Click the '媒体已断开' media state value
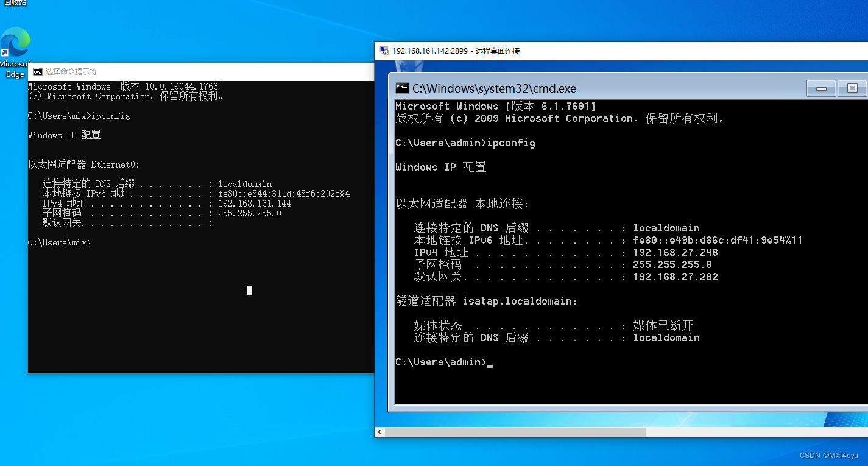This screenshot has width=868, height=466. pos(663,325)
